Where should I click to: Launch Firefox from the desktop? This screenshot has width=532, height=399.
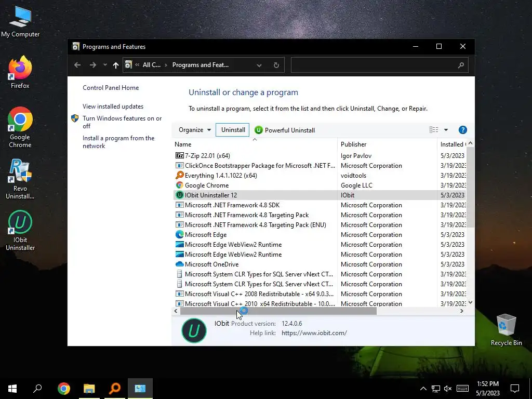(x=20, y=72)
